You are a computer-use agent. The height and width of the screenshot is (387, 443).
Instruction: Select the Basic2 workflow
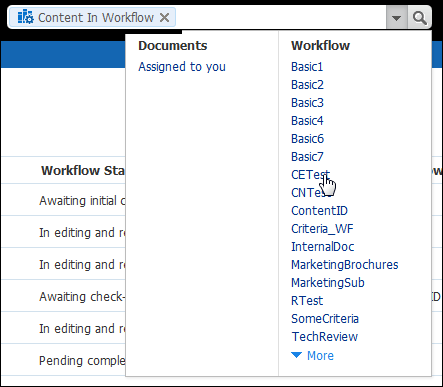point(307,85)
